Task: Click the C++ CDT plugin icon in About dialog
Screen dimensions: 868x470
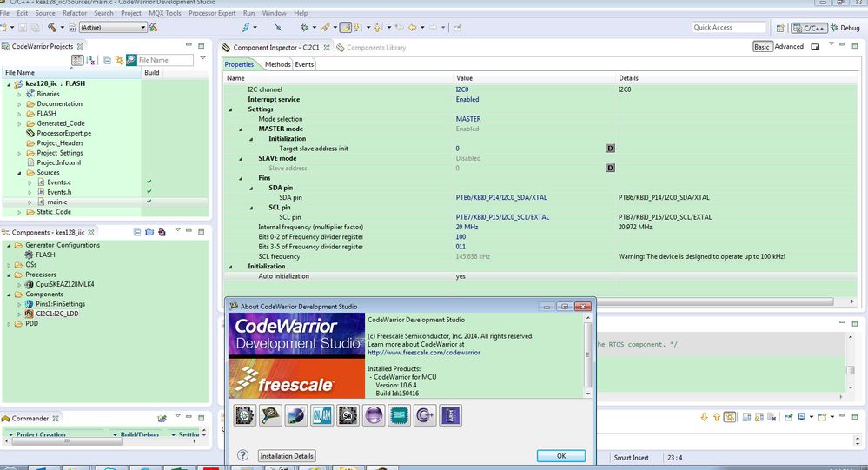Action: (425, 415)
